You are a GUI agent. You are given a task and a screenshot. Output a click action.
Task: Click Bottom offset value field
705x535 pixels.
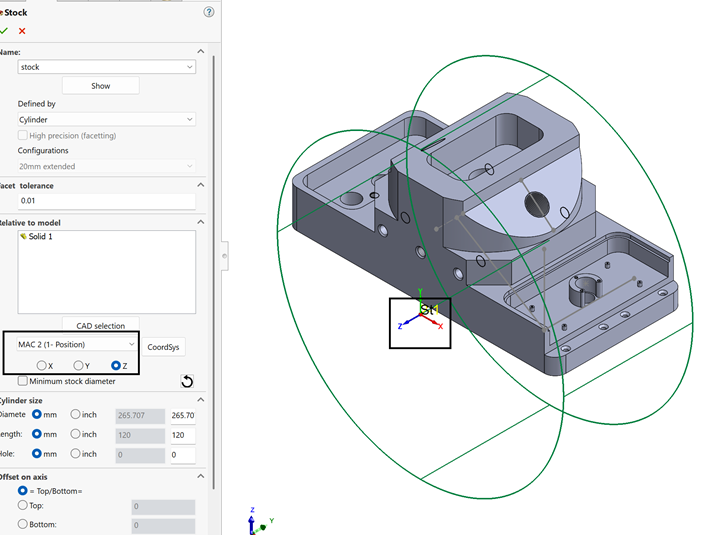coord(163,526)
